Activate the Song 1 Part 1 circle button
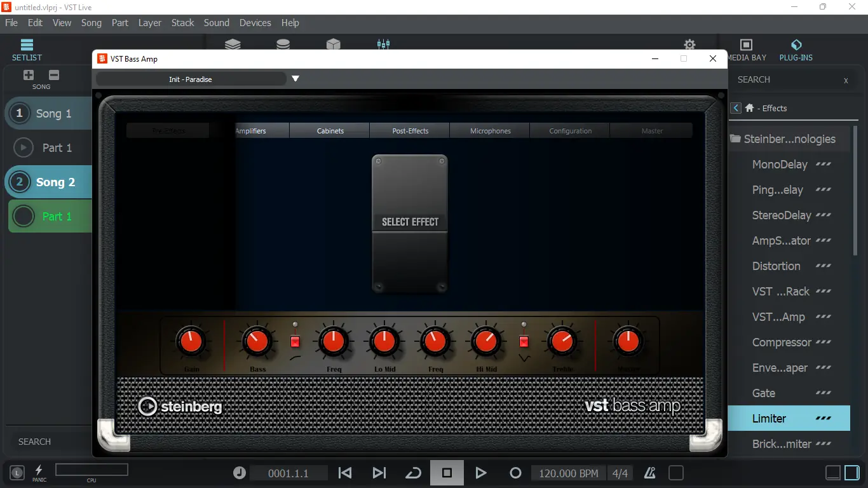868x488 pixels. 24,147
